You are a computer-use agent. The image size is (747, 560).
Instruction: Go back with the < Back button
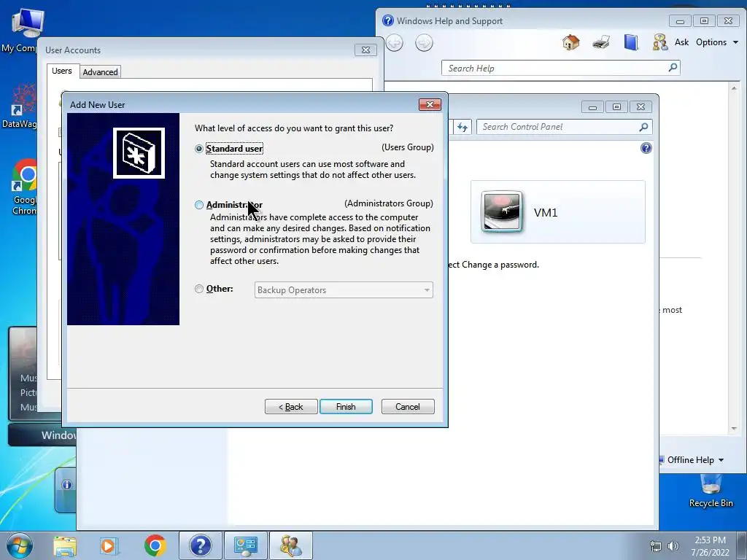pyautogui.click(x=291, y=407)
